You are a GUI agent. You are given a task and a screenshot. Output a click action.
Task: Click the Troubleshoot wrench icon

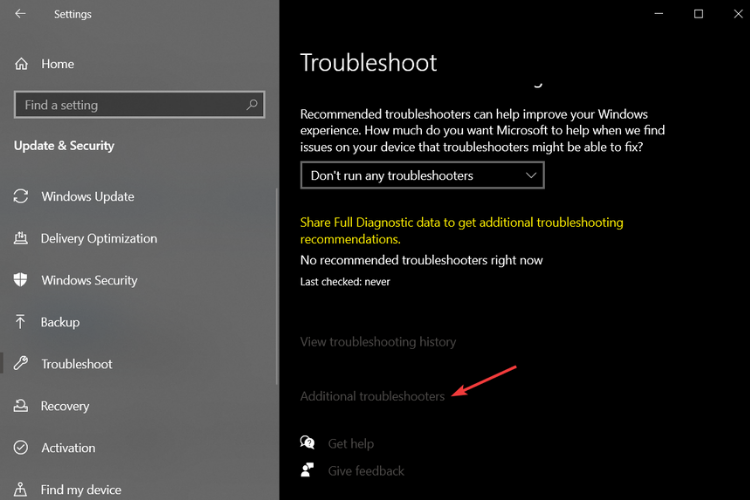(x=21, y=365)
